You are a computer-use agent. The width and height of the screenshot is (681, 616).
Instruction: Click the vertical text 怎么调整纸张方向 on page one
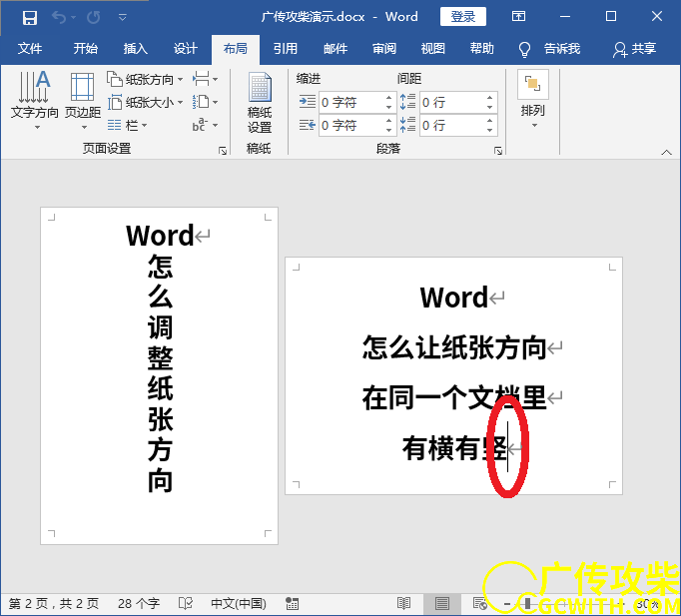pyautogui.click(x=160, y=373)
